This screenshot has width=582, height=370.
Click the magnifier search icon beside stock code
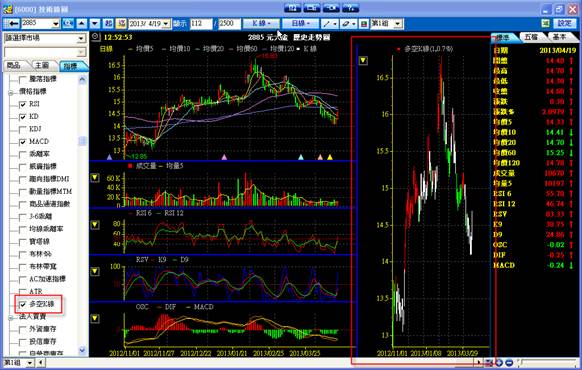tap(68, 23)
